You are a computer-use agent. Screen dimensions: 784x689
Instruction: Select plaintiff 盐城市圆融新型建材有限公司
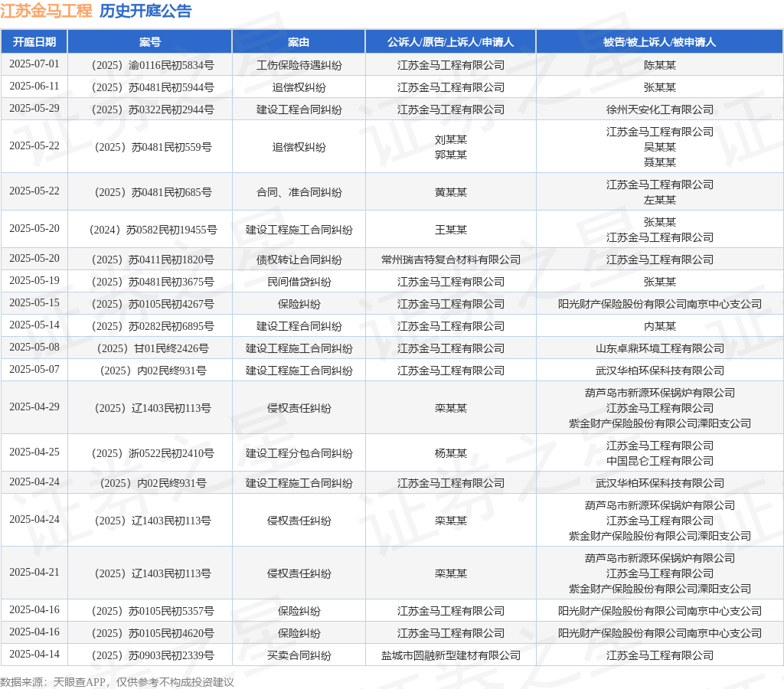coord(450,655)
